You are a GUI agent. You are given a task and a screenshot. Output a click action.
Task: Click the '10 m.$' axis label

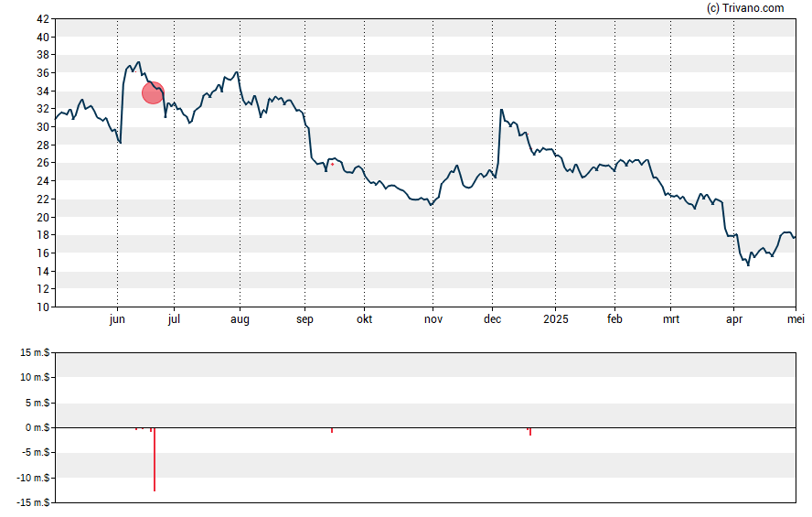coord(35,377)
